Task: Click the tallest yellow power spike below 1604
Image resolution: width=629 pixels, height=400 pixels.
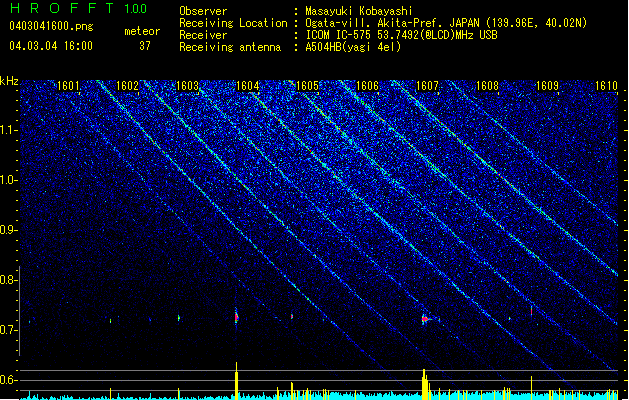Action: (x=236, y=380)
